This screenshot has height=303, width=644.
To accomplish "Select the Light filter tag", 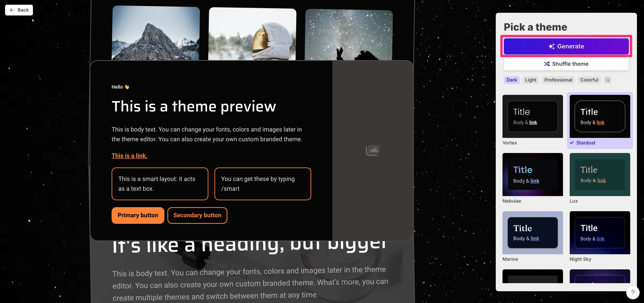I will point(531,80).
